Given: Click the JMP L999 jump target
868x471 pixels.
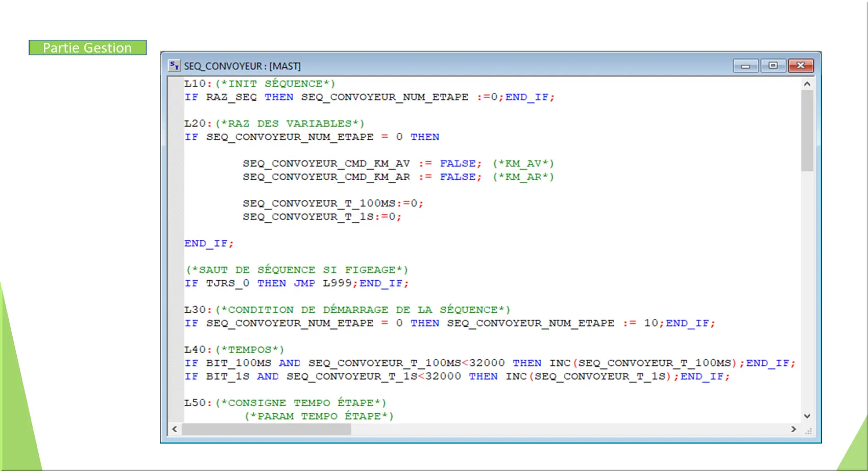Looking at the screenshot, I should (323, 283).
